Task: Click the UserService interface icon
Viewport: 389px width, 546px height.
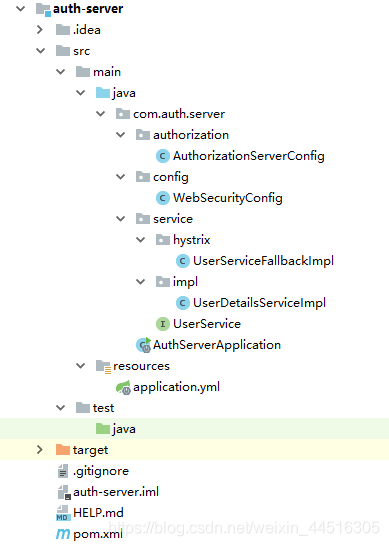Action: [163, 324]
